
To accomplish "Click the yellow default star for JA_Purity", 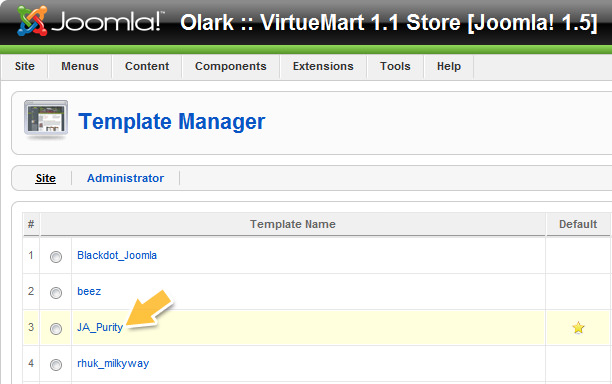I will [x=578, y=327].
